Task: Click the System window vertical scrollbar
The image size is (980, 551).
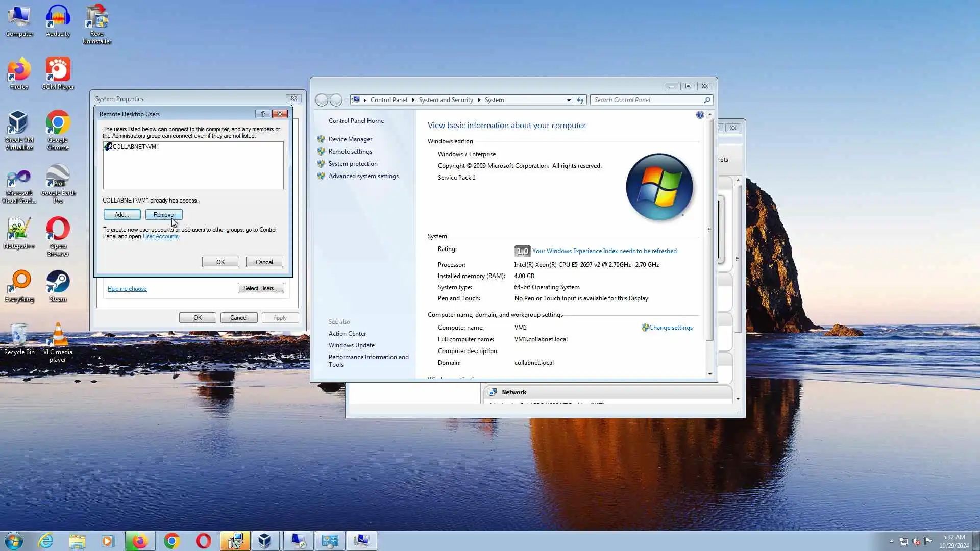Action: click(x=709, y=230)
